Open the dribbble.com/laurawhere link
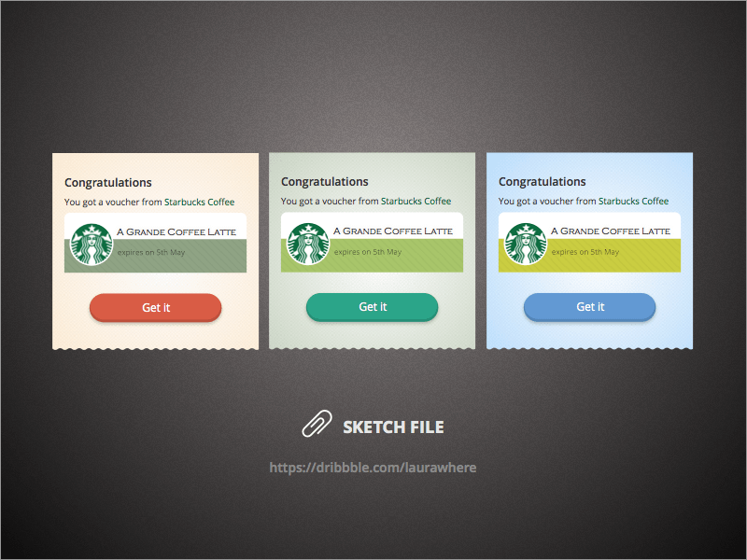This screenshot has height=560, width=747. coord(373,468)
